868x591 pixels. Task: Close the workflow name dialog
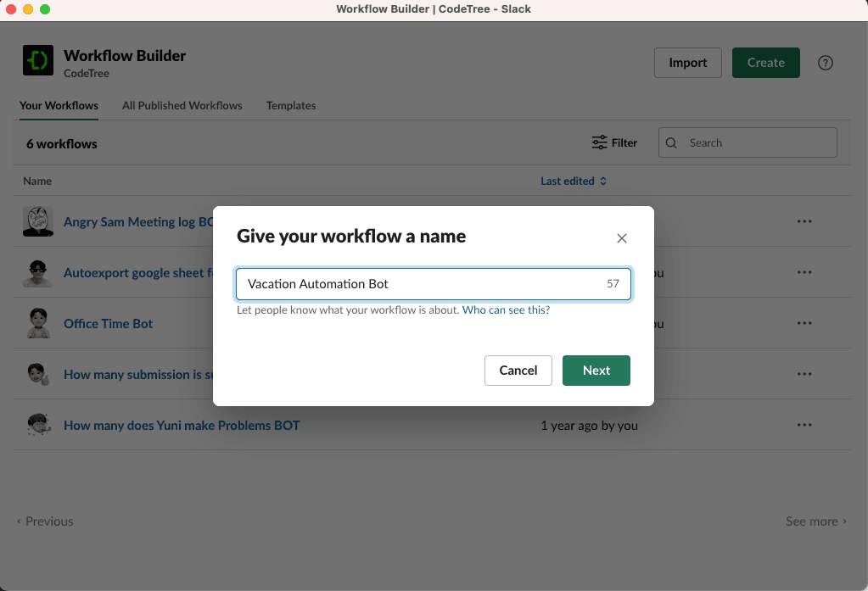point(622,238)
